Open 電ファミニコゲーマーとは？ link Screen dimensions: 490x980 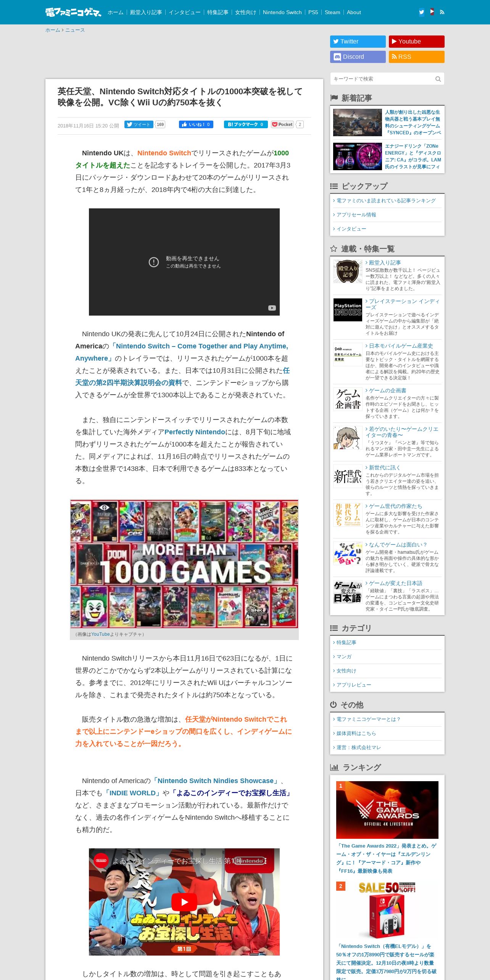click(368, 719)
